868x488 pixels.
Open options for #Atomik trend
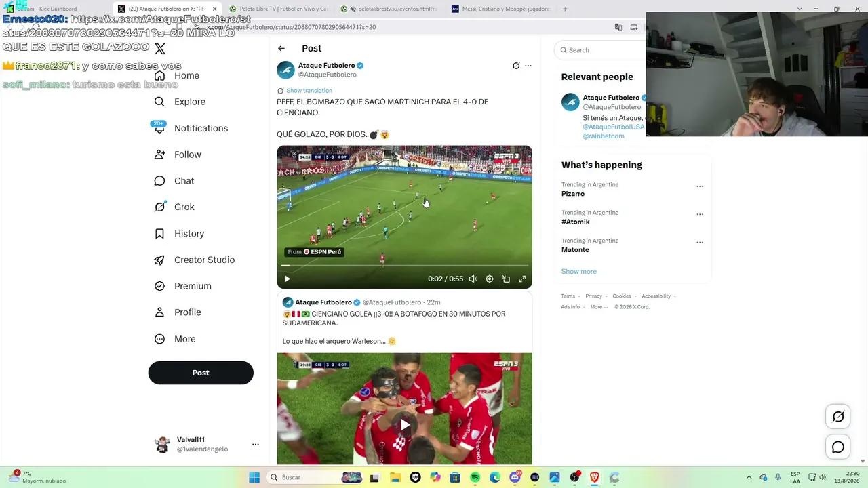(x=700, y=214)
